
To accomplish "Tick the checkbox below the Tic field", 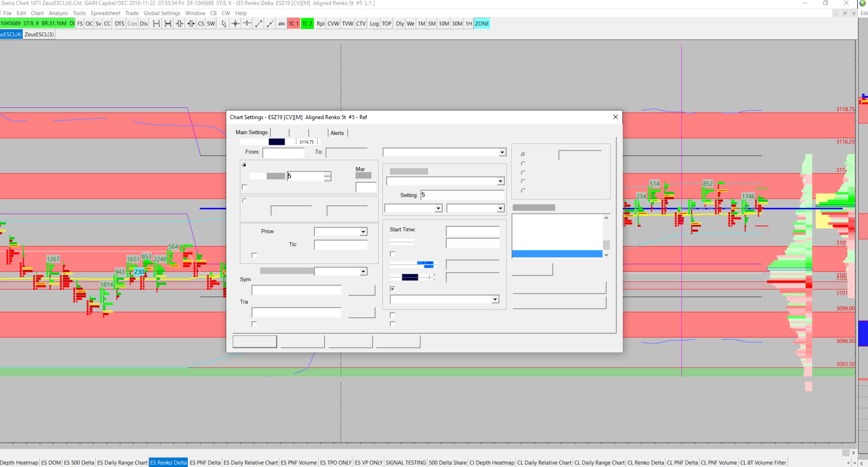I will point(254,255).
